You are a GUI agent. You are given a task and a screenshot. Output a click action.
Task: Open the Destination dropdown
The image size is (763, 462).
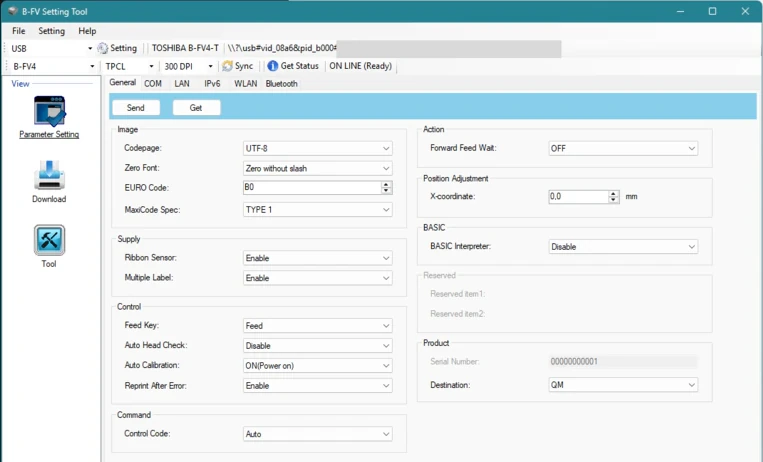pyautogui.click(x=623, y=385)
